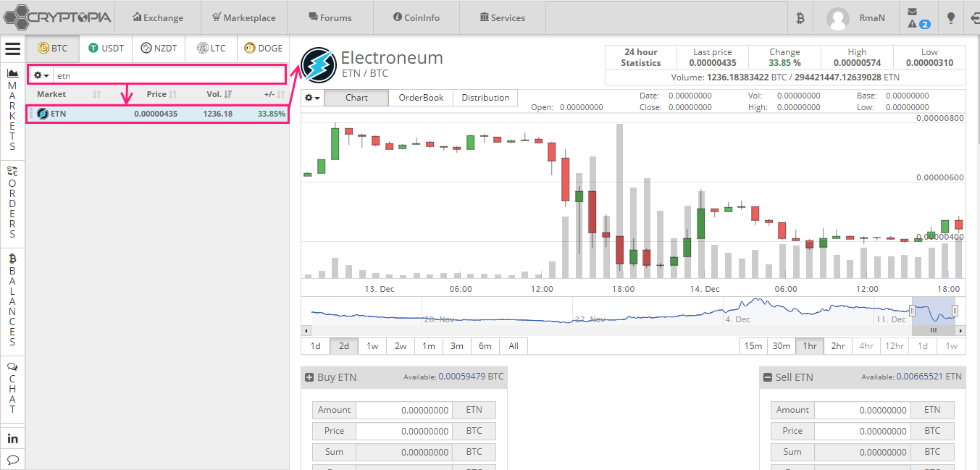The width and height of the screenshot is (980, 470).
Task: Select the DOGE market tab
Action: (x=263, y=49)
